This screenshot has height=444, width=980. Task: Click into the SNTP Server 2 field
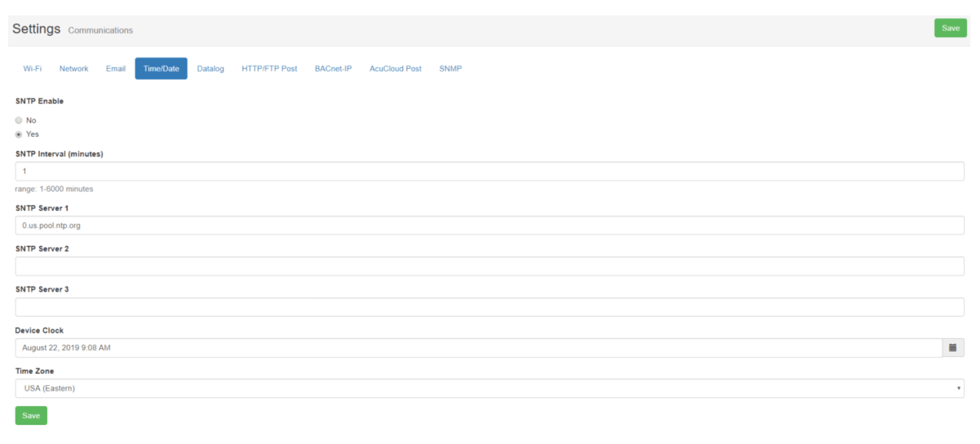(x=489, y=266)
